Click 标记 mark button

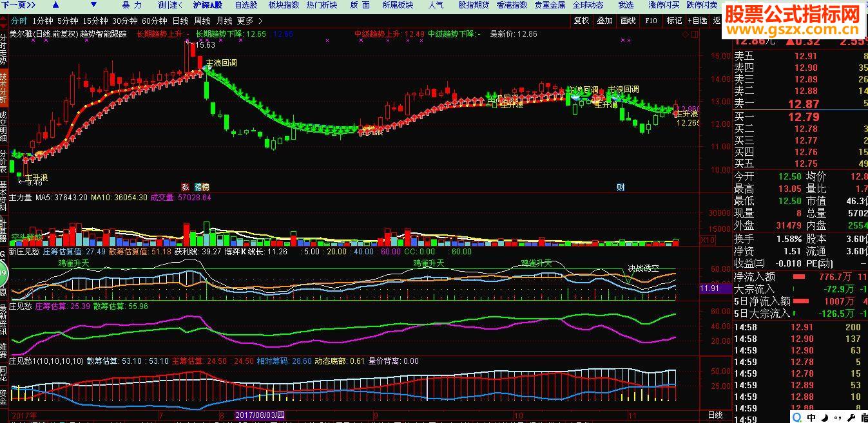tap(674, 21)
